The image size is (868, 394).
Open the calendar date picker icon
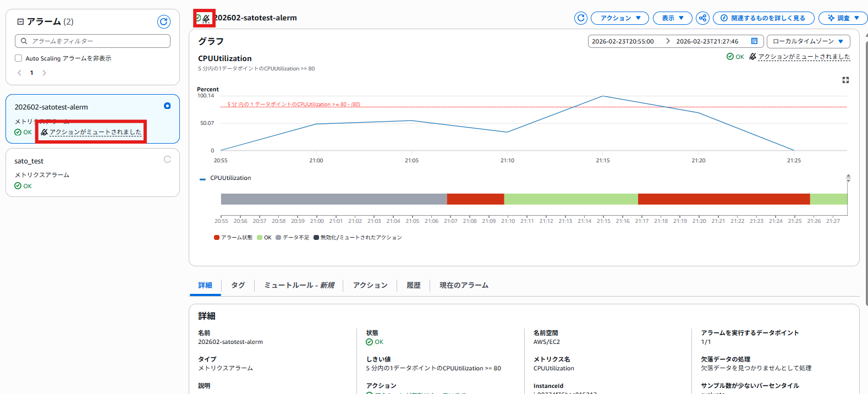pos(754,41)
